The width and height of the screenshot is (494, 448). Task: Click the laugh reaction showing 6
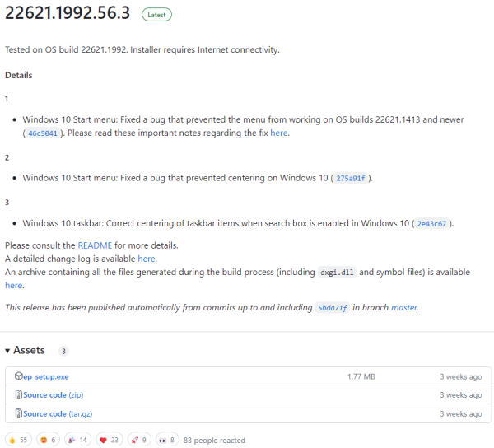coord(49,440)
